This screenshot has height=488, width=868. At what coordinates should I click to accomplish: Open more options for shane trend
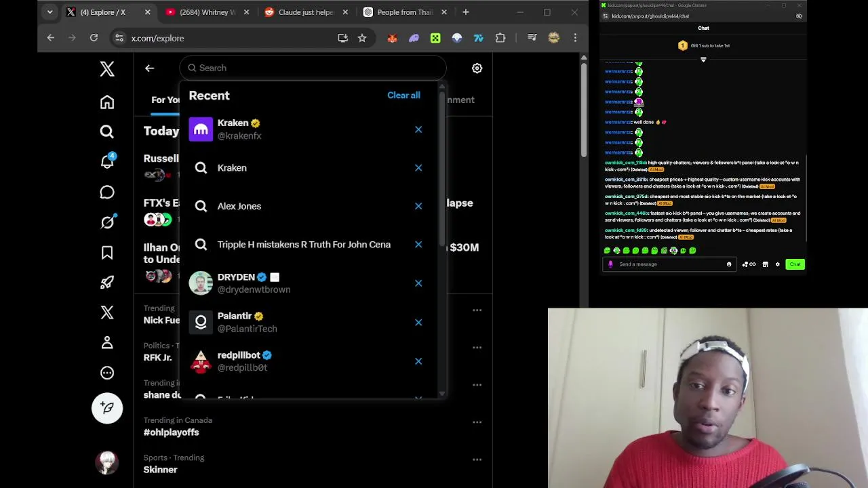[477, 385]
